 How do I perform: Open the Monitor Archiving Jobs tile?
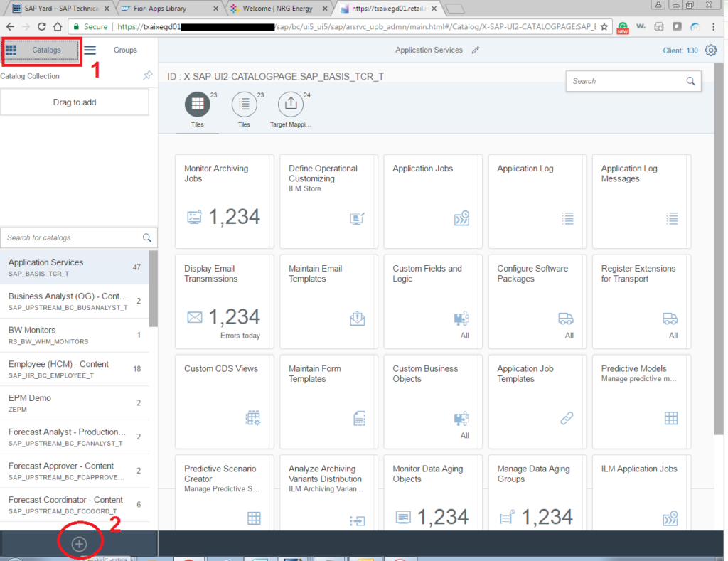pyautogui.click(x=224, y=201)
